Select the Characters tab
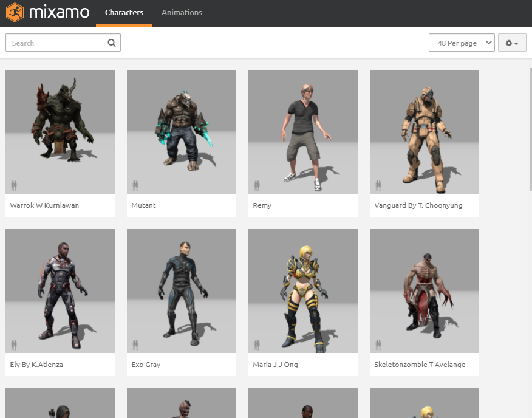 tap(124, 12)
